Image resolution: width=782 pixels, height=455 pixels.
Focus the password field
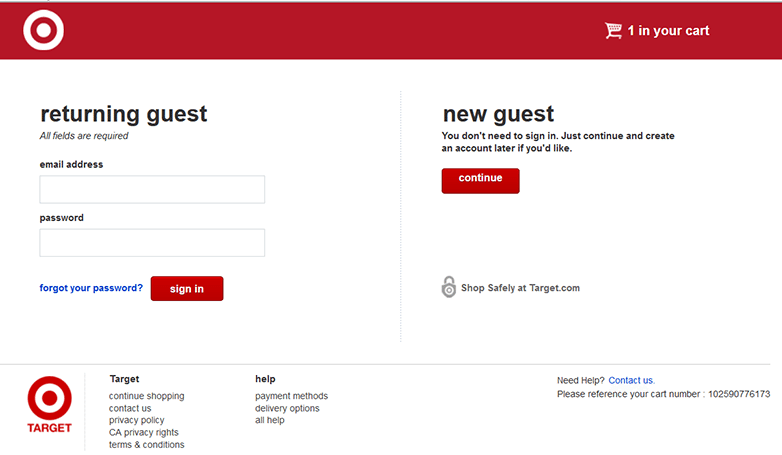tap(152, 242)
